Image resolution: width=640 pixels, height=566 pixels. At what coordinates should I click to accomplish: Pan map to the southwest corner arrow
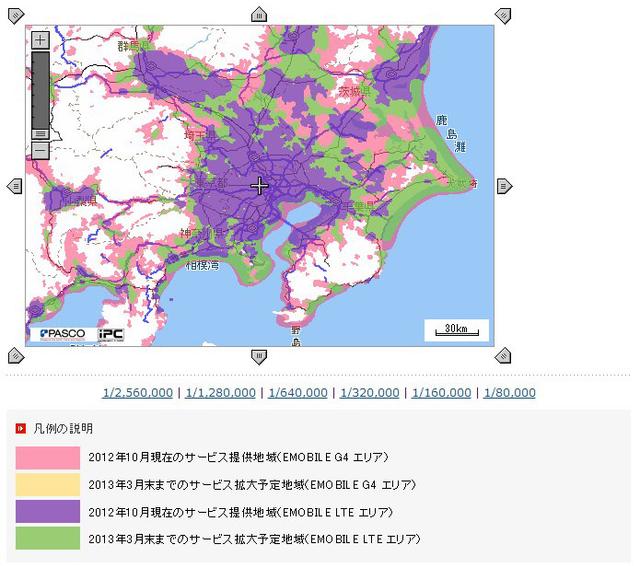[x=16, y=356]
